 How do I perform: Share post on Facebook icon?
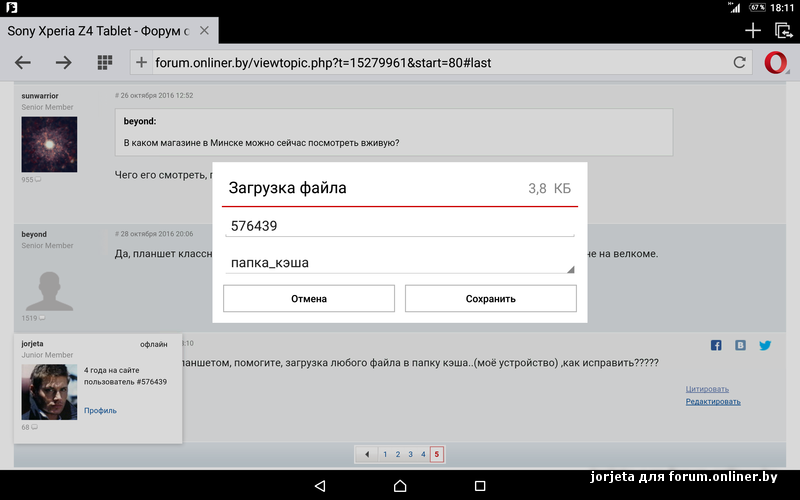(716, 345)
